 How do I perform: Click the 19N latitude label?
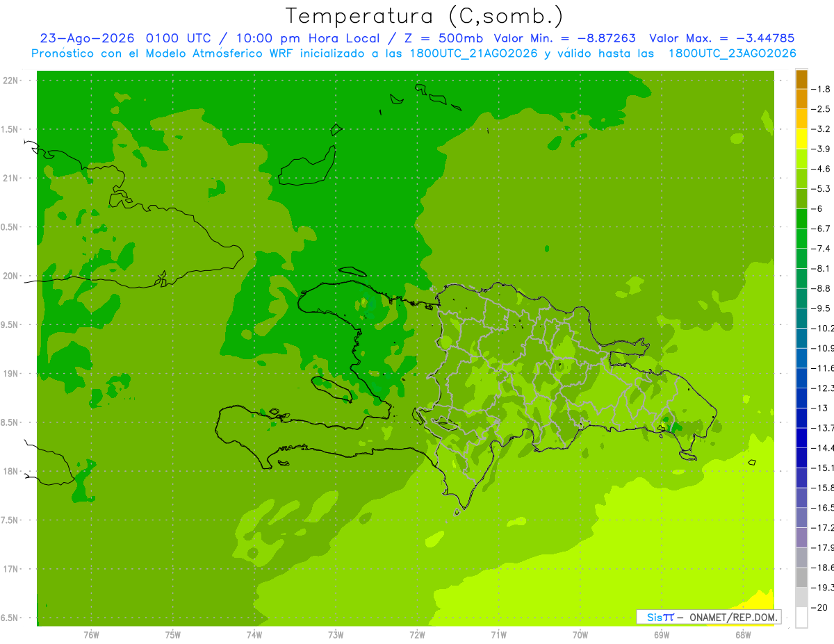tap(10, 374)
